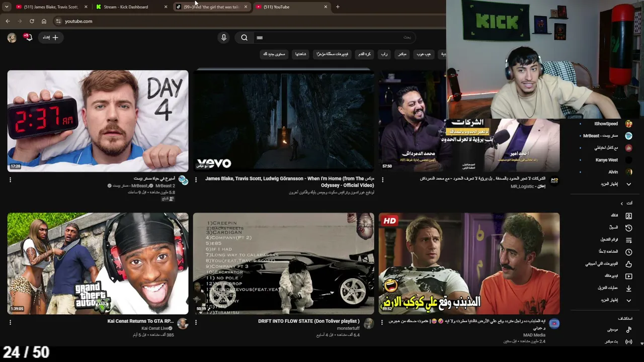
Task: Visit the monsterstuff channel name link
Action: [348, 328]
